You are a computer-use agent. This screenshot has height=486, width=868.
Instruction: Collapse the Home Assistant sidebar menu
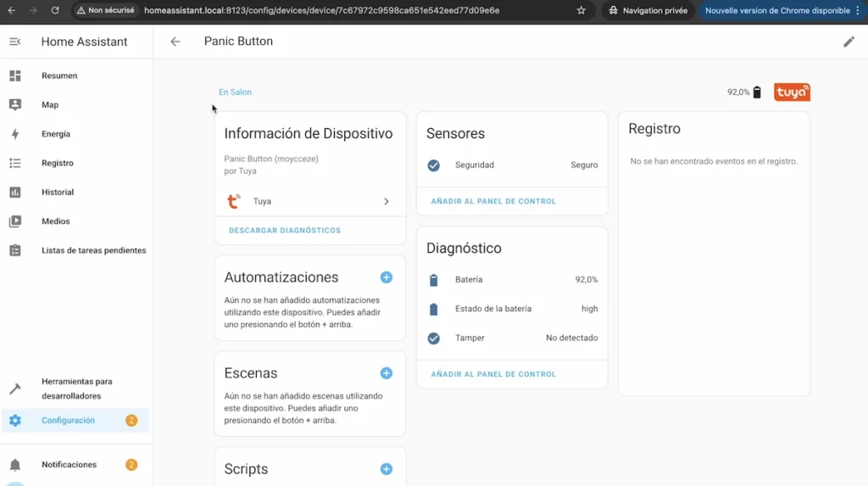click(15, 42)
